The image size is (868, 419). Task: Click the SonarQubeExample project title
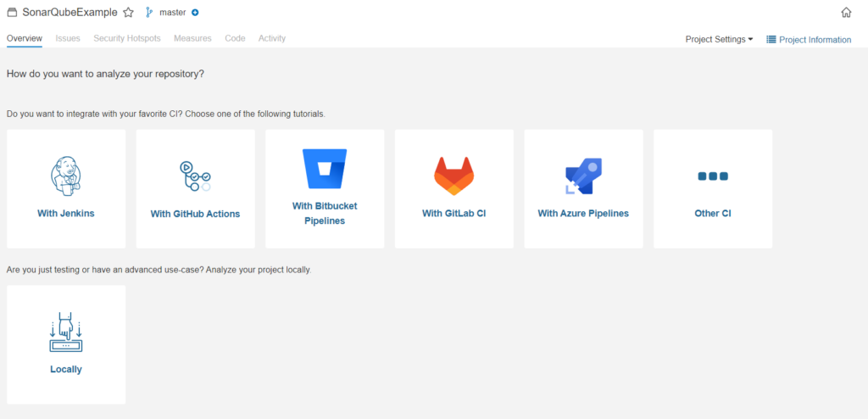click(x=70, y=12)
